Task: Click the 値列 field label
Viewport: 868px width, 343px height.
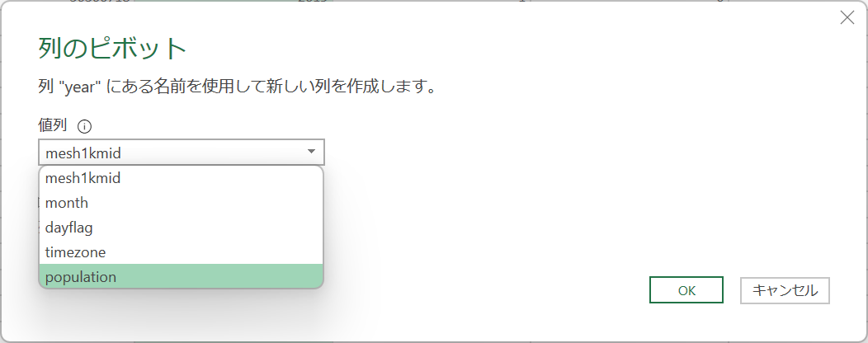Action: pos(53,126)
